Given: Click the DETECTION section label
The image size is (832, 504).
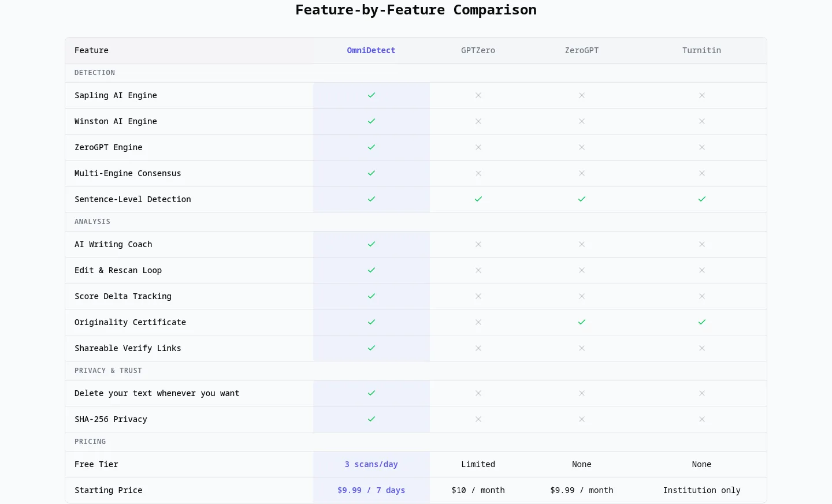Looking at the screenshot, I should (x=95, y=73).
